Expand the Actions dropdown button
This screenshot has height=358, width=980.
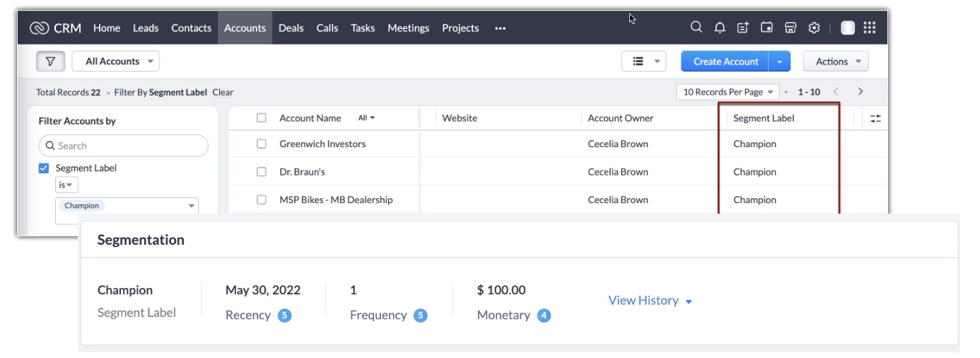coord(836,62)
